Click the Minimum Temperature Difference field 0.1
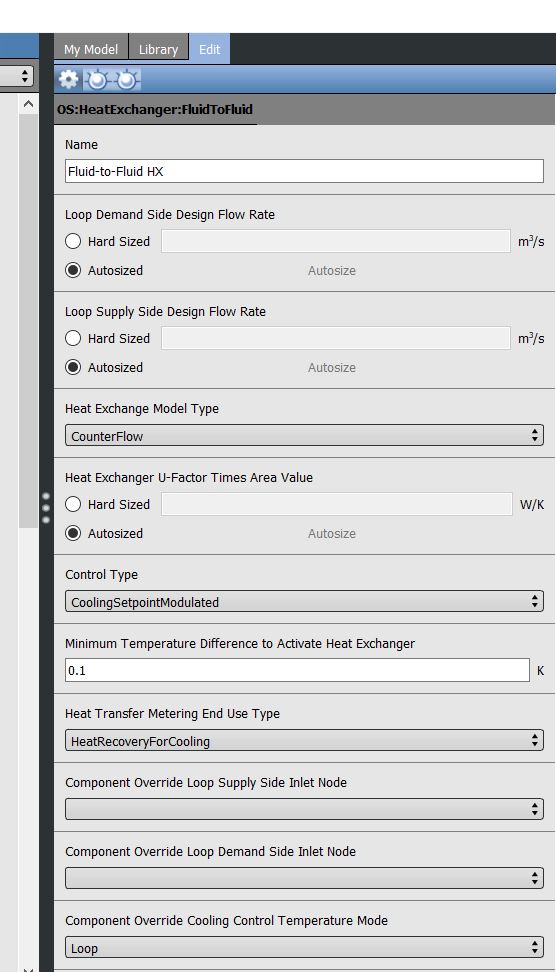 pos(297,670)
